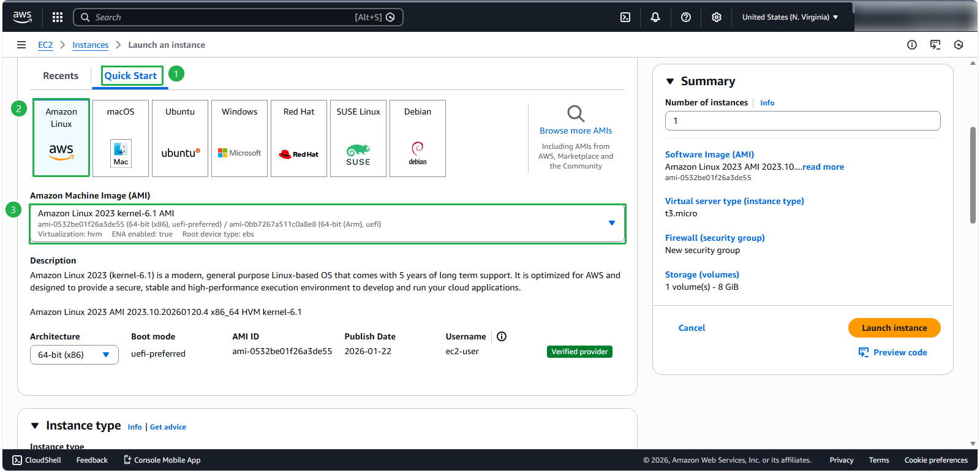Viewport: 980px width, 473px height.
Task: Click the Storage (volumes) link
Action: [702, 274]
